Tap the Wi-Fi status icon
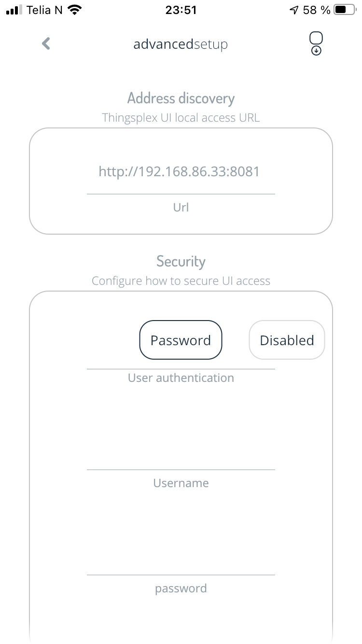The width and height of the screenshot is (362, 644). pos(74,10)
